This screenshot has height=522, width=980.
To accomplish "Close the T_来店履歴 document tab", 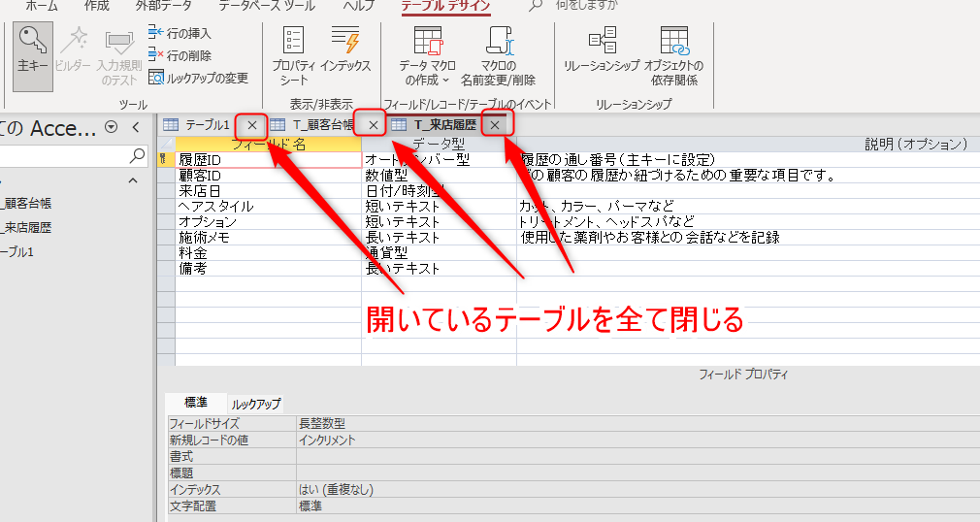I will [495, 125].
